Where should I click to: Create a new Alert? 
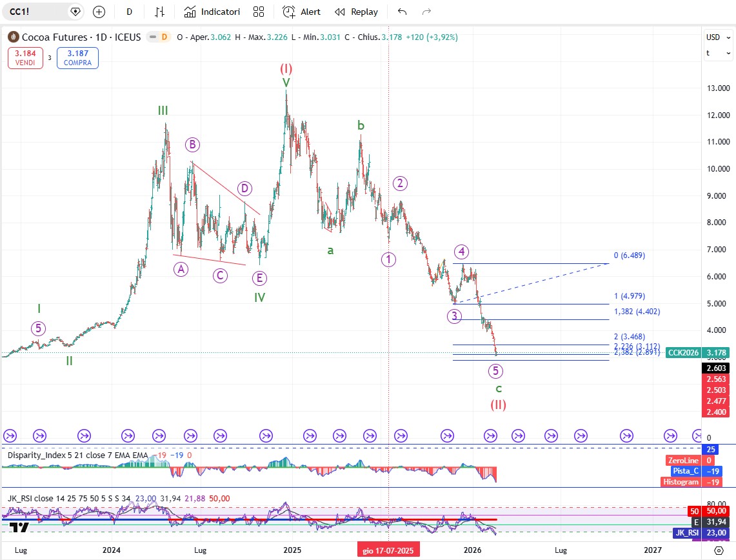301,12
